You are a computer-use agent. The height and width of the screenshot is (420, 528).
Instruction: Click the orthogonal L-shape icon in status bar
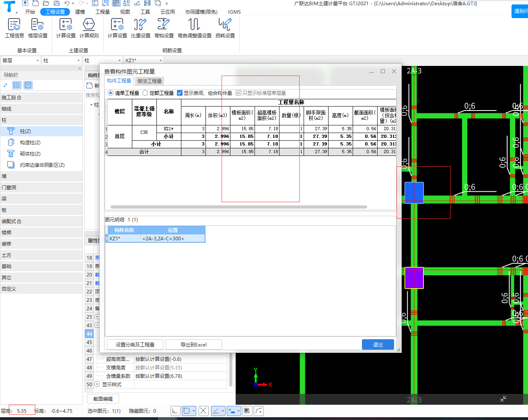175,411
